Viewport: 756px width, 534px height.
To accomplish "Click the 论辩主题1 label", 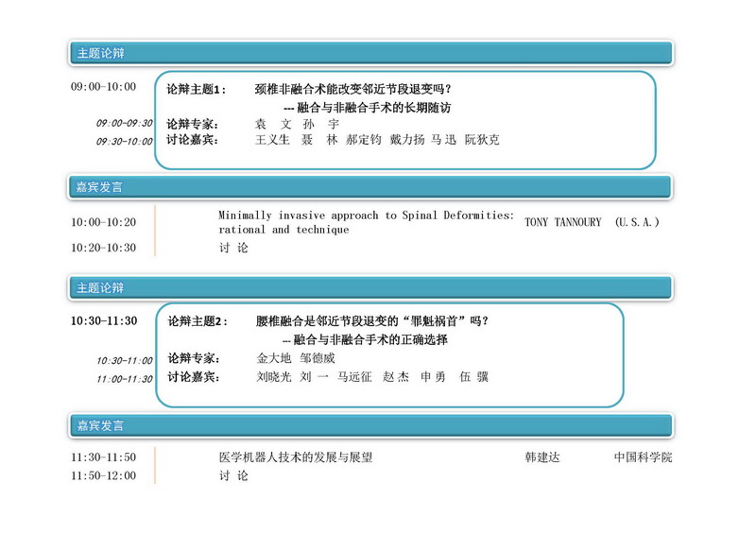I will (x=197, y=90).
